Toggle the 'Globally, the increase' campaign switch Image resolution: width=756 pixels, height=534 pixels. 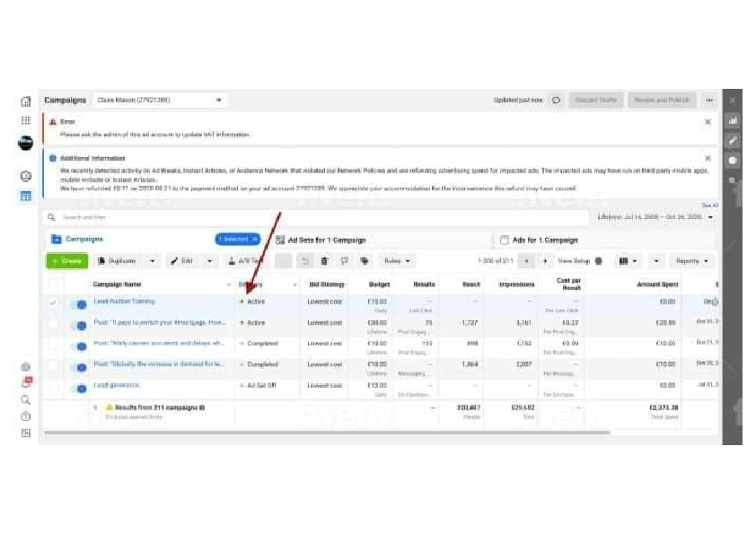coord(78,368)
